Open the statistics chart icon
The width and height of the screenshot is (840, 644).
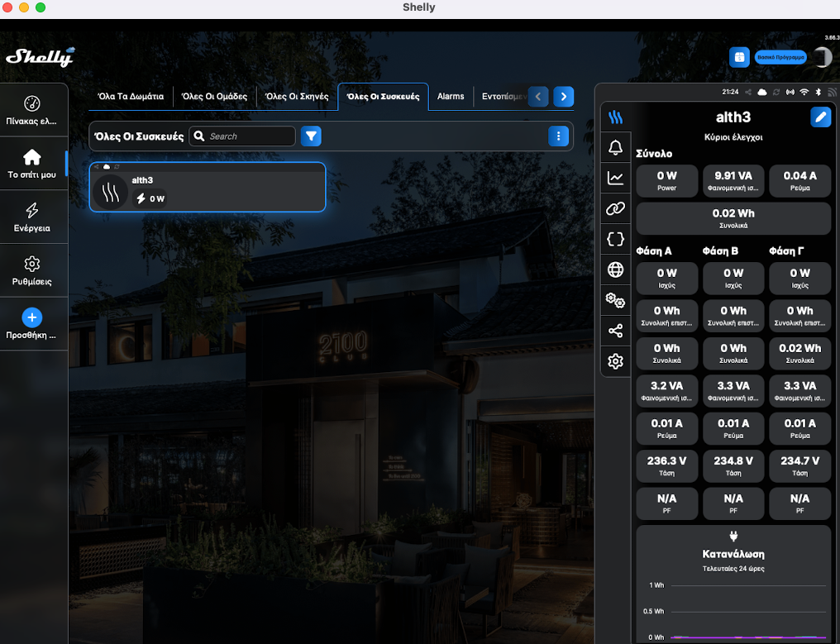tap(616, 178)
